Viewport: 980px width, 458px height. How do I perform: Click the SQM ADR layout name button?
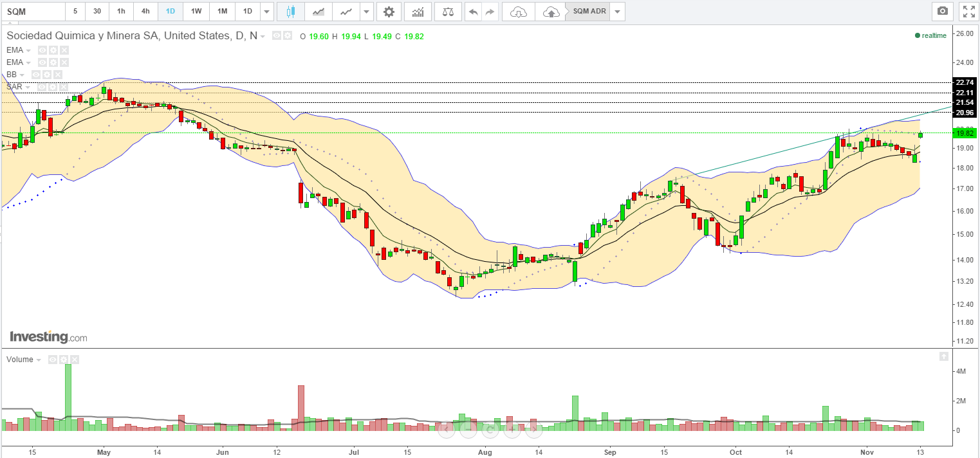pos(589,12)
